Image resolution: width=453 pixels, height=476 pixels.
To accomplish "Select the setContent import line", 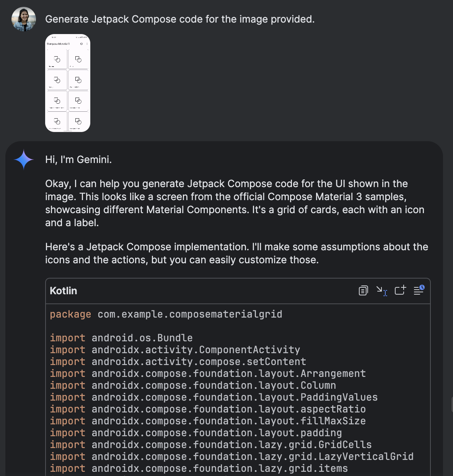I will pyautogui.click(x=198, y=361).
